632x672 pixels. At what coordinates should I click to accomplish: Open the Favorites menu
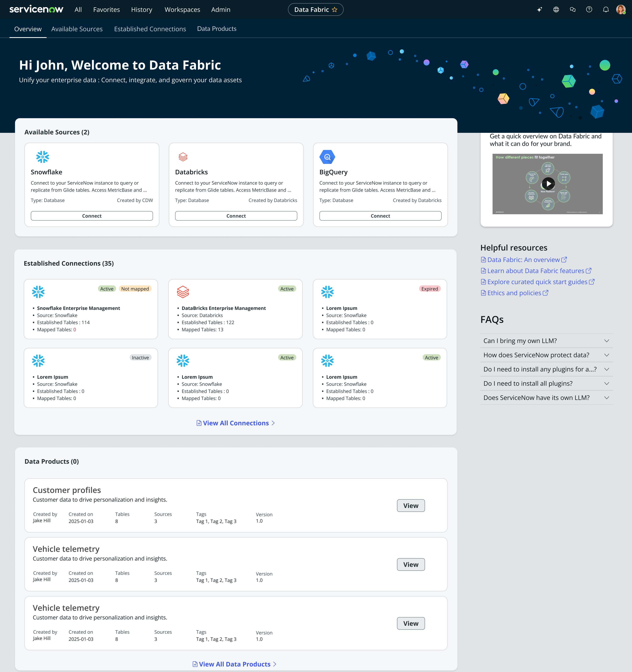106,9
